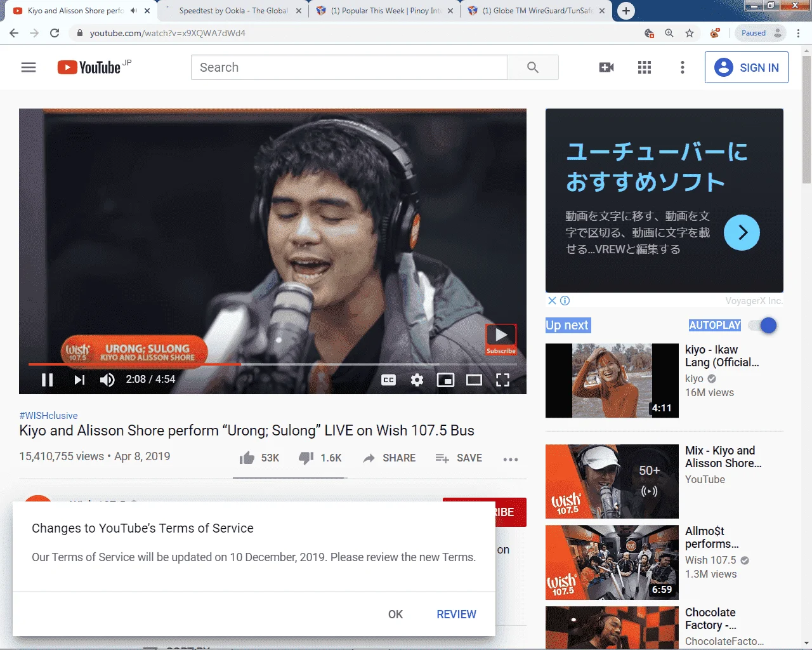Toggle closed captions CC button

(389, 380)
